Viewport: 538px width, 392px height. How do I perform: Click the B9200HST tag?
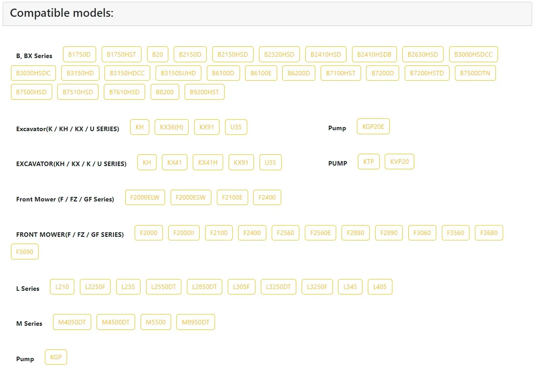(204, 92)
